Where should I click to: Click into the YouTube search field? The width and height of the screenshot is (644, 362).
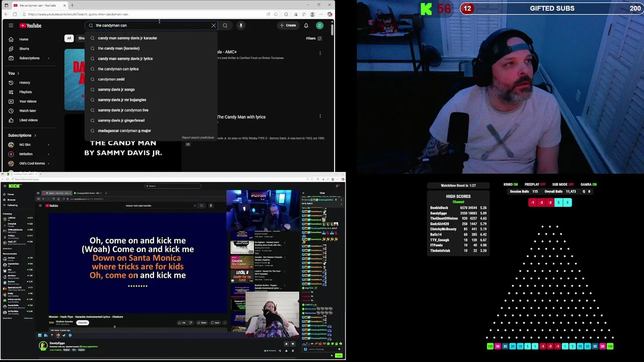tap(151, 25)
